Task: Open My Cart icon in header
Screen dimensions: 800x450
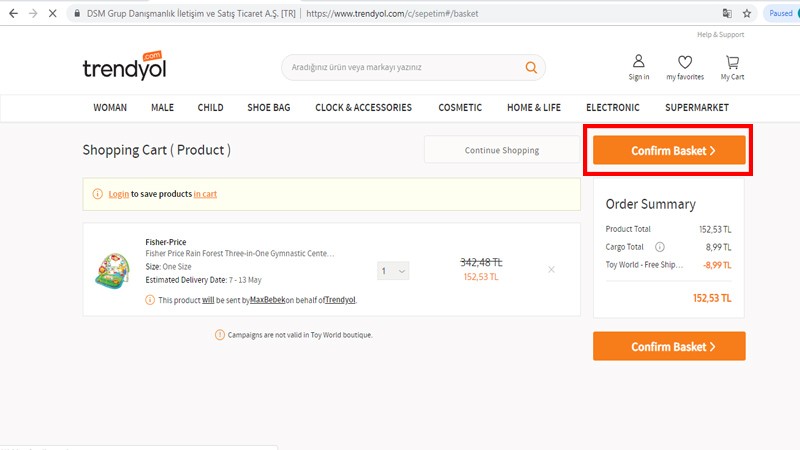Action: pos(732,62)
